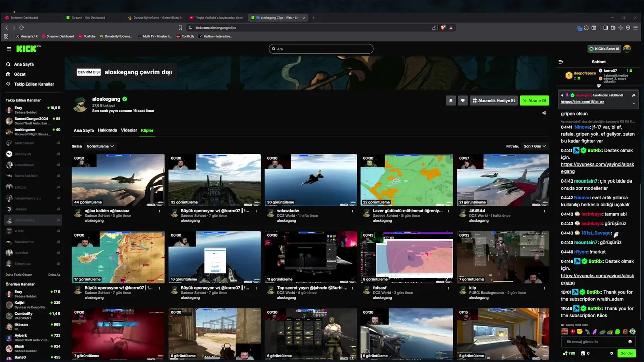Click Daha Fazla Göster in the sidebar
This screenshot has width=644, height=362.
(x=19, y=275)
